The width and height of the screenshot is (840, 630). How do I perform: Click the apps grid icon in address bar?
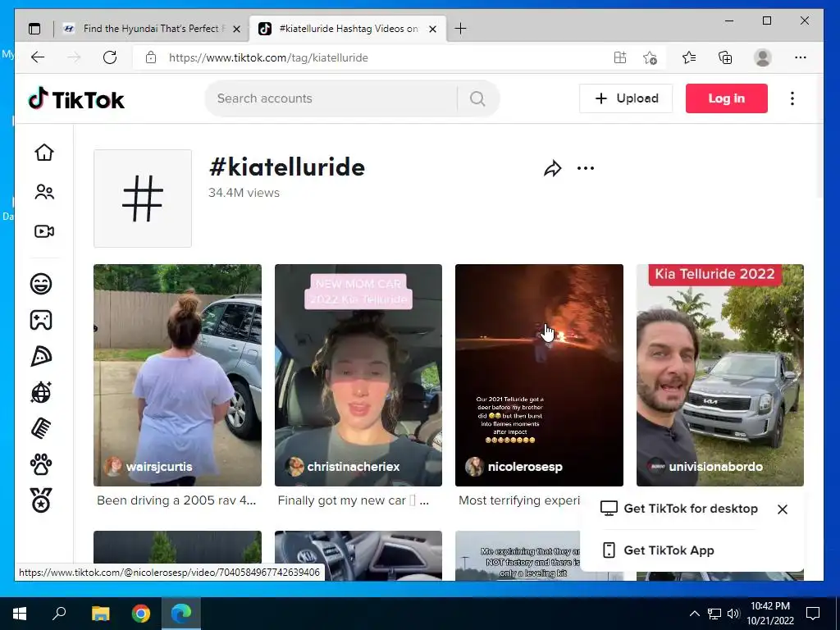[620, 57]
